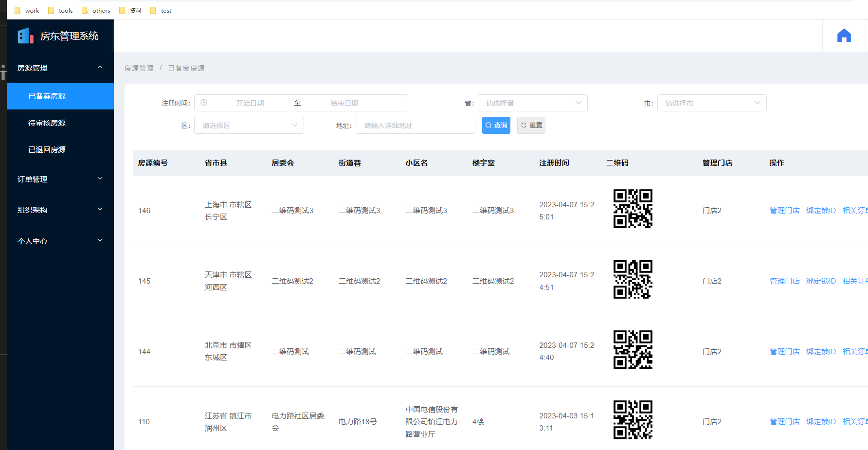The width and height of the screenshot is (868, 450).
Task: Click 相关订单 link for listing 144
Action: coord(855,351)
